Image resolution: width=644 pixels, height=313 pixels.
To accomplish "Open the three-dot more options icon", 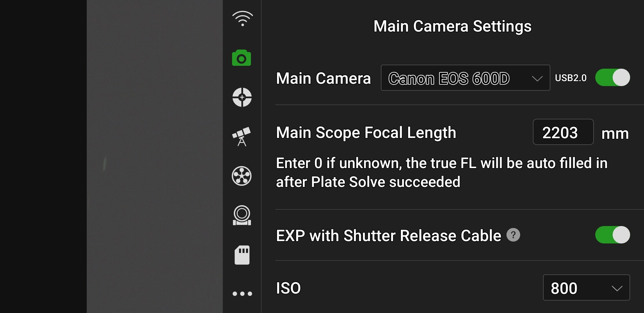I will [x=242, y=294].
